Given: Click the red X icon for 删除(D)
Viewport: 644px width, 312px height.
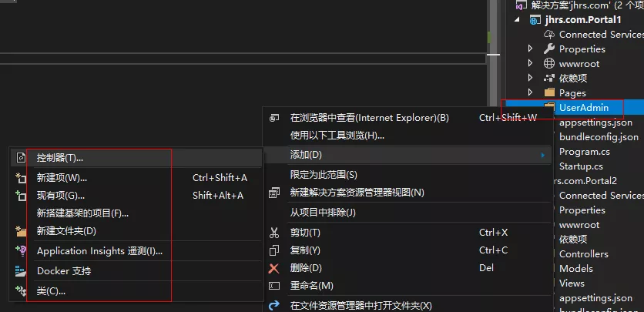Looking at the screenshot, I should point(273,269).
